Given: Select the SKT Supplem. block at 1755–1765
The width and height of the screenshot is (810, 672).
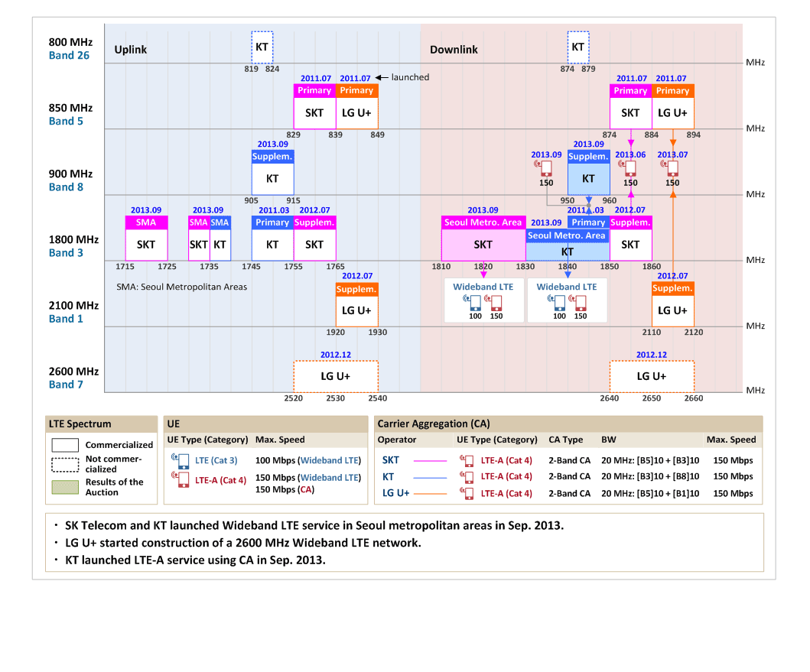Looking at the screenshot, I should (314, 239).
